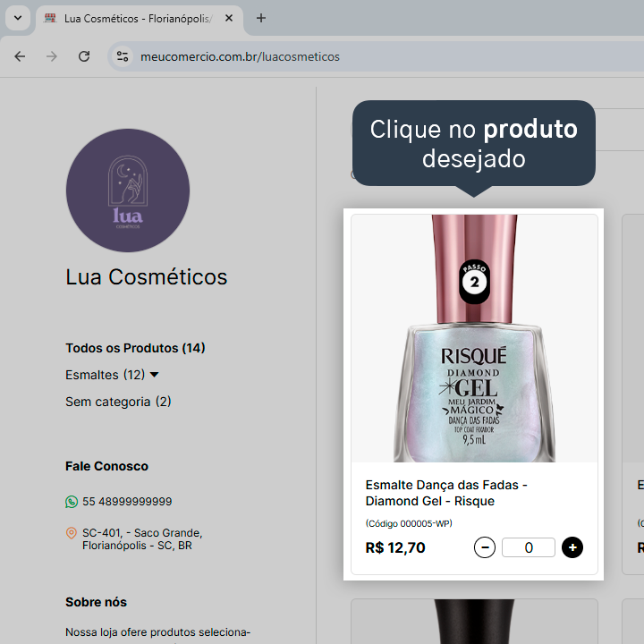Open Esmalte Dança das Fadas product title
644x644 pixels.
pos(446,493)
